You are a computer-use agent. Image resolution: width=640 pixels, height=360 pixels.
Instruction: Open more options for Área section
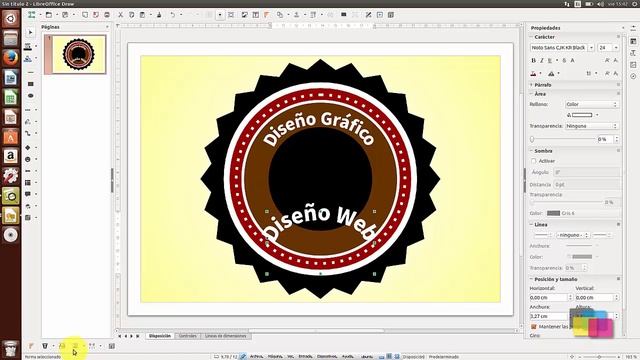[x=618, y=94]
